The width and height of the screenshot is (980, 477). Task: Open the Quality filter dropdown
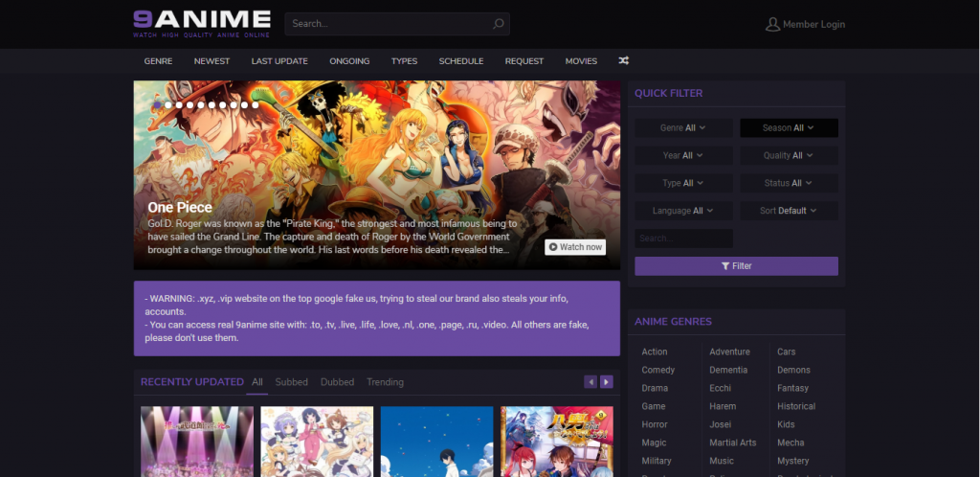point(789,156)
